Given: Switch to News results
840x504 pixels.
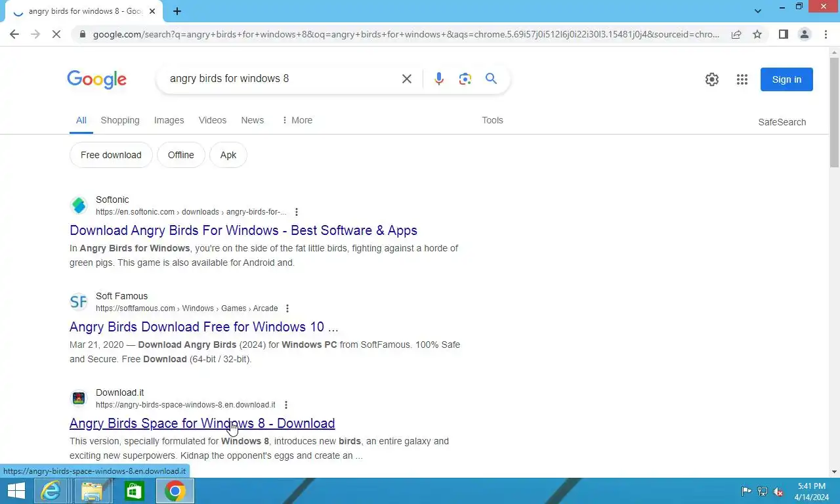Looking at the screenshot, I should click(252, 120).
